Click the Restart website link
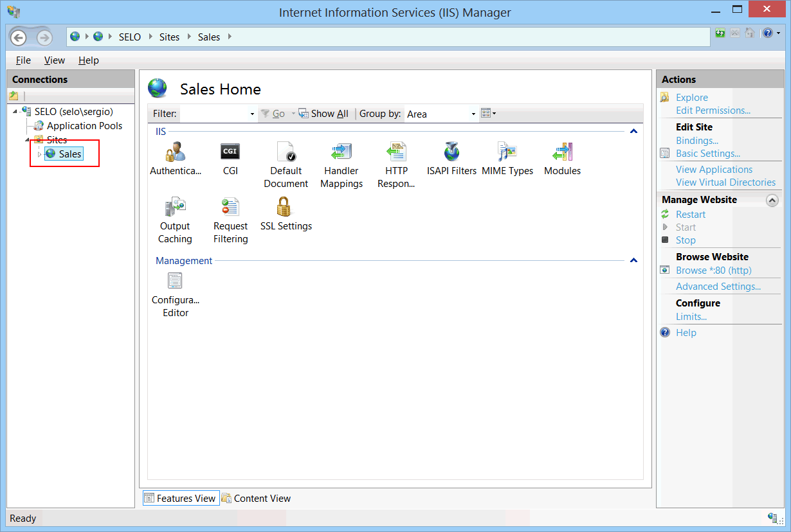Viewport: 791px width, 532px height. point(691,215)
